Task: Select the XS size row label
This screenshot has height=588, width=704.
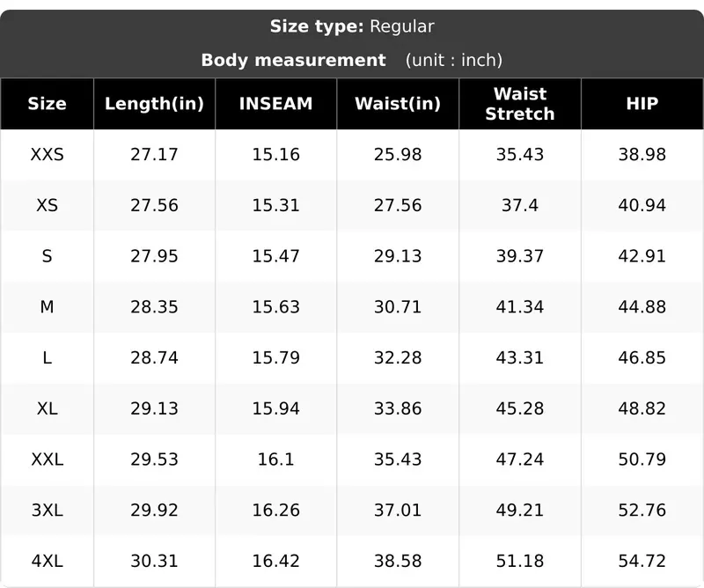Action: pos(48,205)
